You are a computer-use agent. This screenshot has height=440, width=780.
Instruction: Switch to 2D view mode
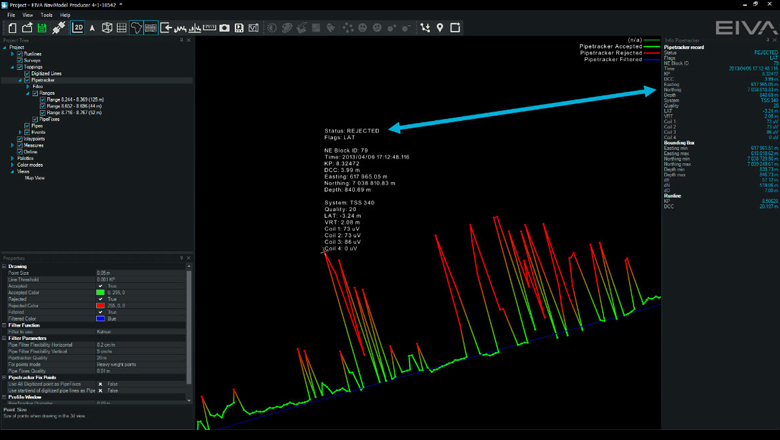(x=78, y=28)
